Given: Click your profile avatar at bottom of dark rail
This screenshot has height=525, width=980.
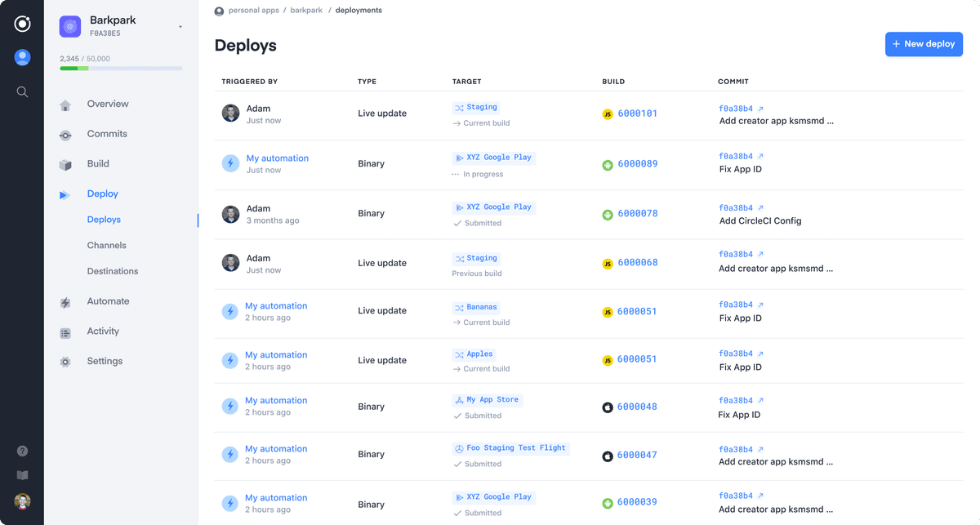Looking at the screenshot, I should click(22, 501).
